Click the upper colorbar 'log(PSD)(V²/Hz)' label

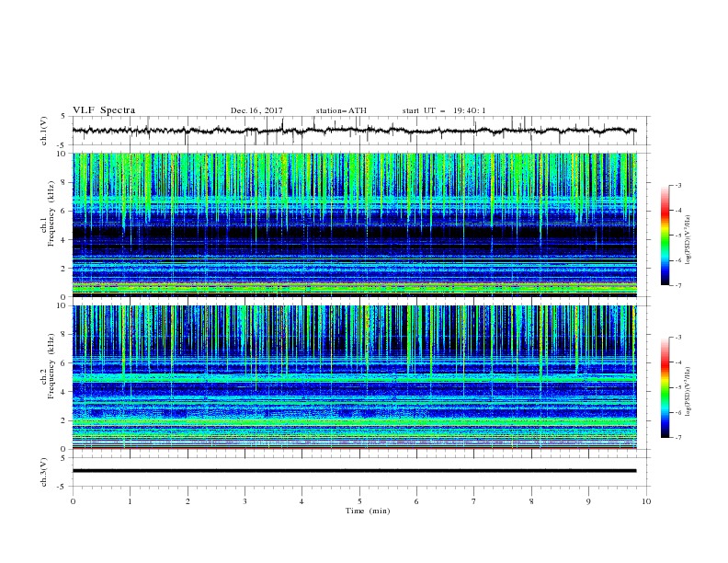tap(688, 240)
